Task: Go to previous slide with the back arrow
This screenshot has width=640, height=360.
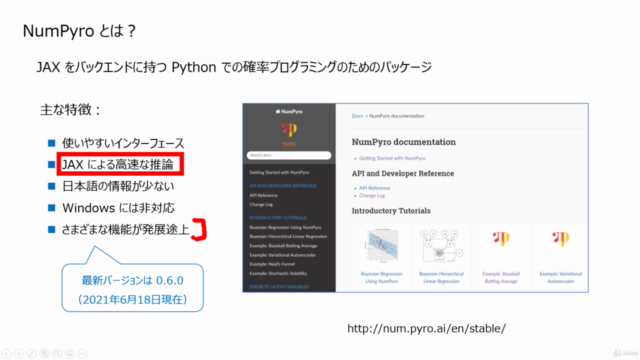Action: [7, 353]
